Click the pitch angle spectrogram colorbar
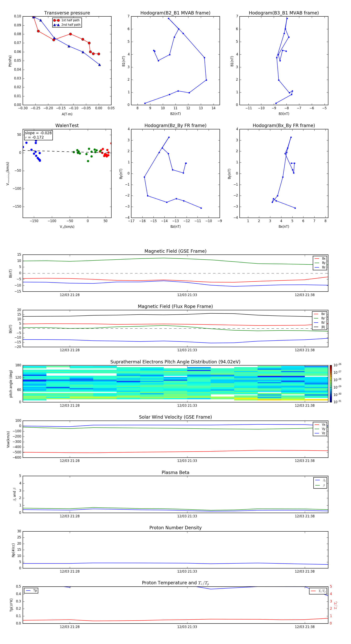The image size is (351, 644). [331, 383]
